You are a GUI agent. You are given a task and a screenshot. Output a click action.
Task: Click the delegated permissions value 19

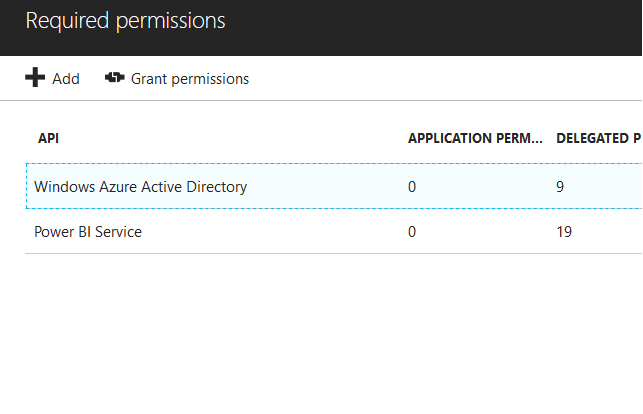click(x=564, y=232)
